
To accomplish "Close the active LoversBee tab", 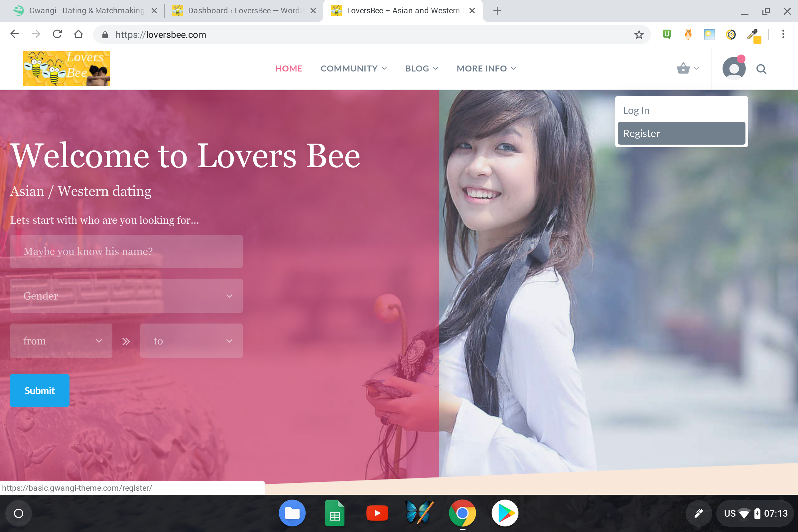I will 472,11.
